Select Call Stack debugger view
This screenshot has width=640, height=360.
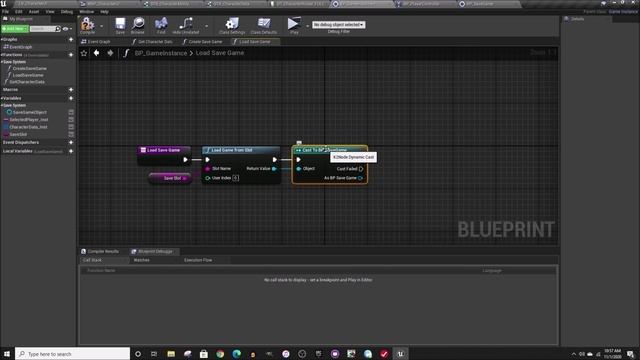92,260
